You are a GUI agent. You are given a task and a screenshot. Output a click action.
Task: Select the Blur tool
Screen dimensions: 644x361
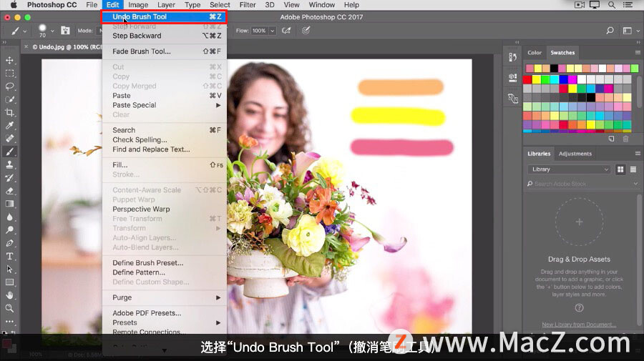pyautogui.click(x=9, y=217)
